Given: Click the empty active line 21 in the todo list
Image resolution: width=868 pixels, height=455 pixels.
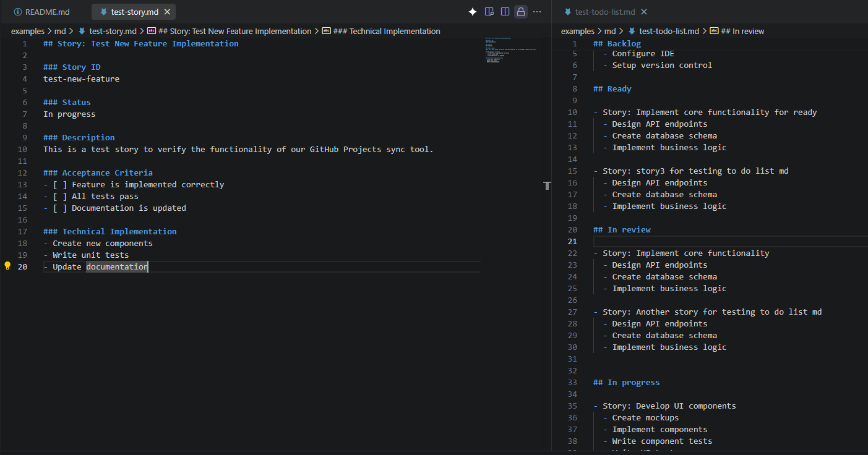Looking at the screenshot, I should tap(730, 241).
